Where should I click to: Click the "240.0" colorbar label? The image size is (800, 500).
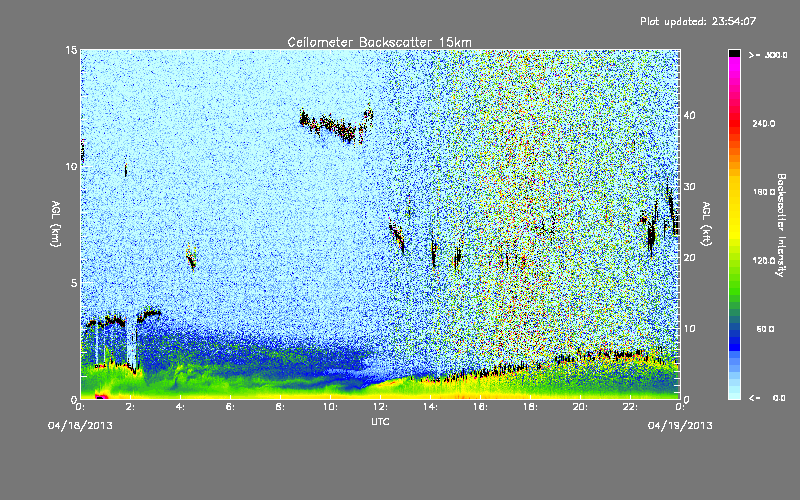point(764,123)
